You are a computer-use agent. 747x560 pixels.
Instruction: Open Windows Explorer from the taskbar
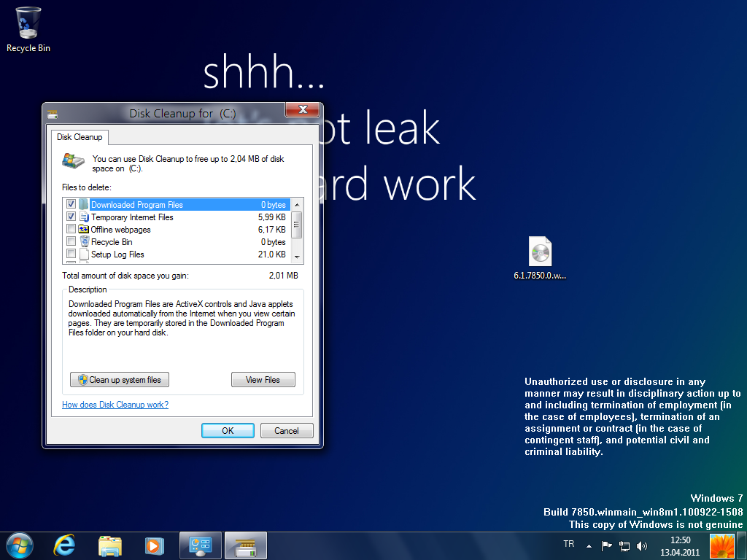[109, 545]
